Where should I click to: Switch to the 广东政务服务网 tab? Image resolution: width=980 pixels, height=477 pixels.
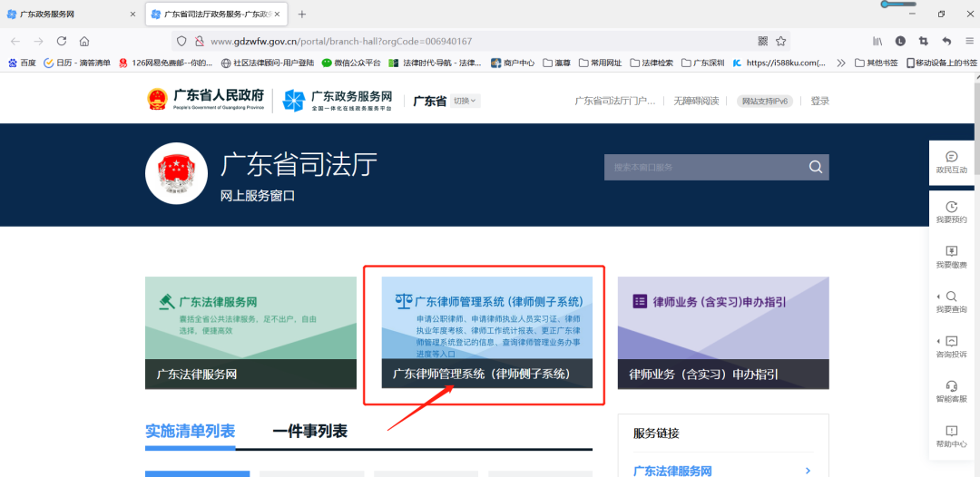tap(72, 14)
